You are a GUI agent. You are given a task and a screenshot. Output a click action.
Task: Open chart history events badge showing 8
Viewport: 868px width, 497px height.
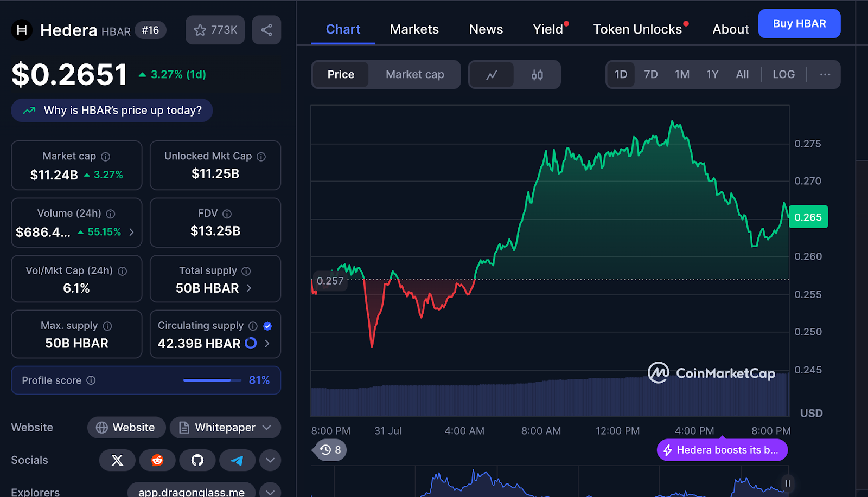[330, 450]
